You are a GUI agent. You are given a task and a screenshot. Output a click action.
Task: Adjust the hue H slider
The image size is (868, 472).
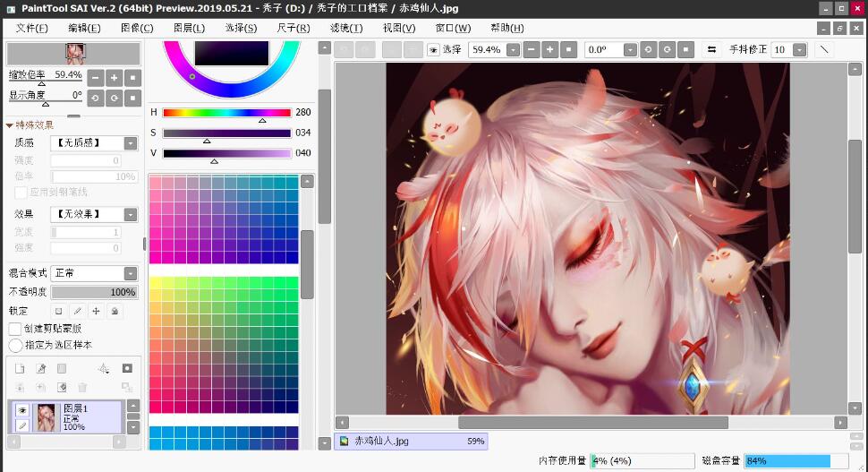(227, 113)
